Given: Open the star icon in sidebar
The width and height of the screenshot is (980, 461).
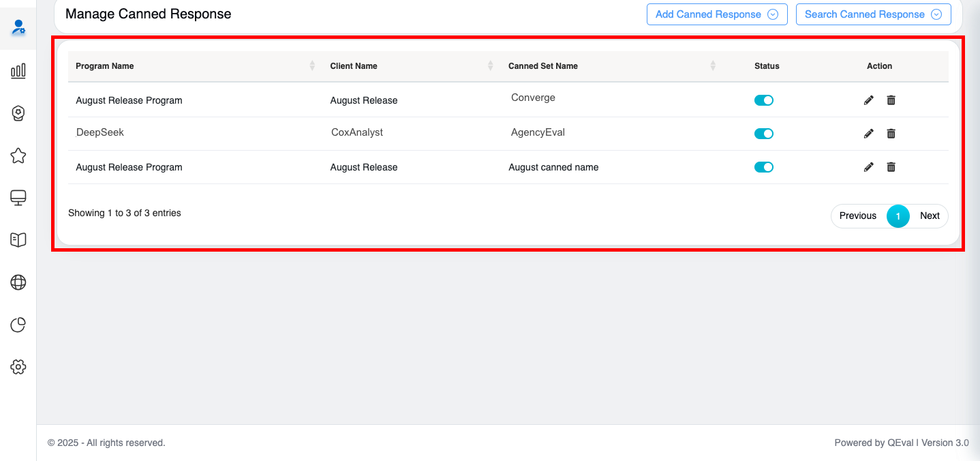Looking at the screenshot, I should coord(18,155).
